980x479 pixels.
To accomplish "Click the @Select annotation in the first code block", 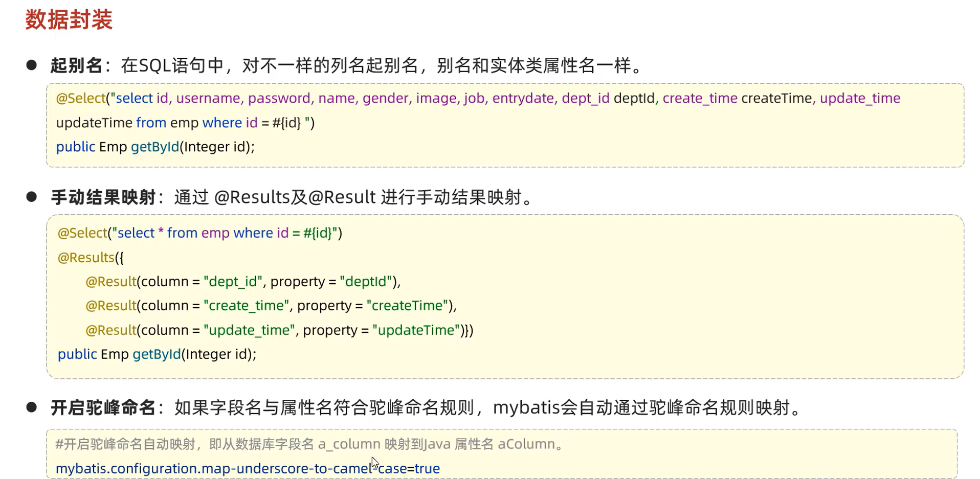I will [80, 98].
